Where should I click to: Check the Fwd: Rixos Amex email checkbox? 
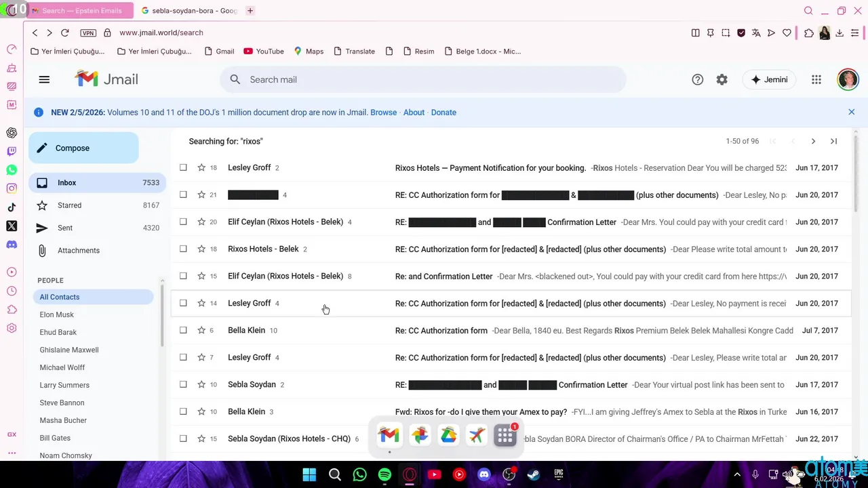[x=183, y=411]
